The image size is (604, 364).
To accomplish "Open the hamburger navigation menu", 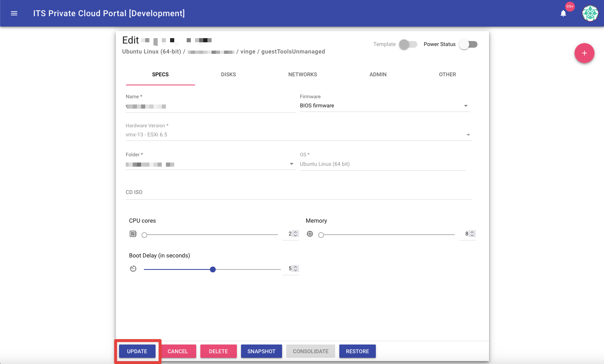I will [14, 13].
